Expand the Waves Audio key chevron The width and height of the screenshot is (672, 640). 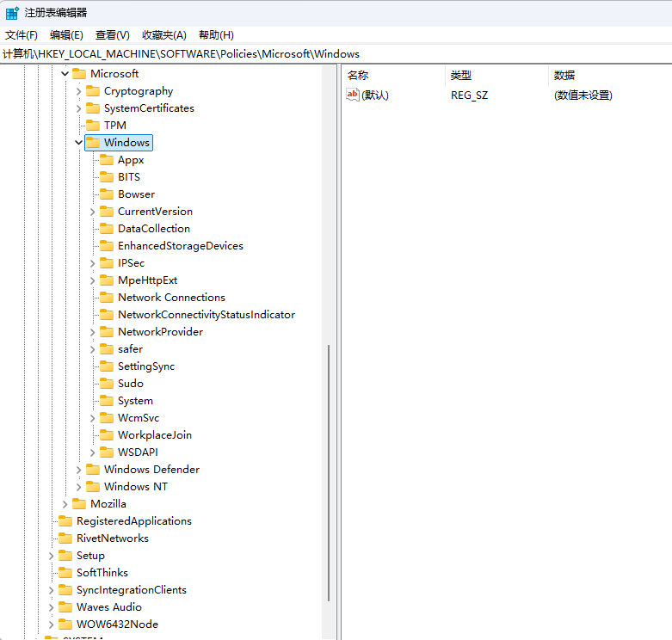51,607
